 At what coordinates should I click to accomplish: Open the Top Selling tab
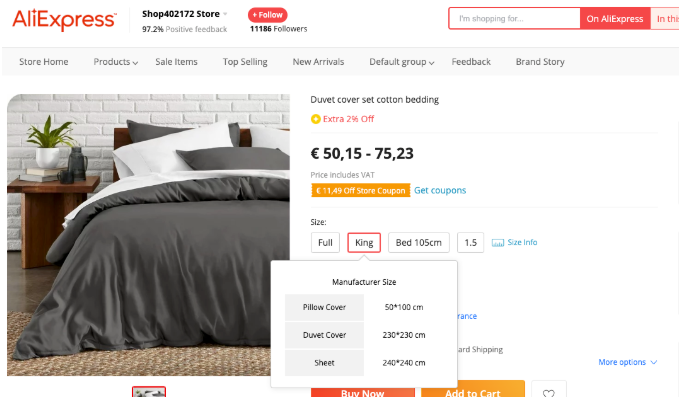coord(245,62)
